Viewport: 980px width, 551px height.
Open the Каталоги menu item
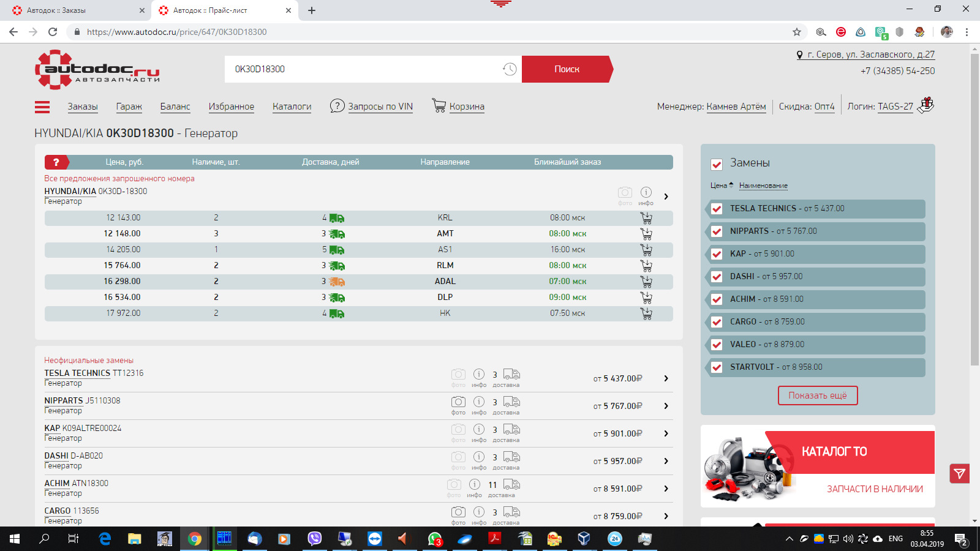292,107
